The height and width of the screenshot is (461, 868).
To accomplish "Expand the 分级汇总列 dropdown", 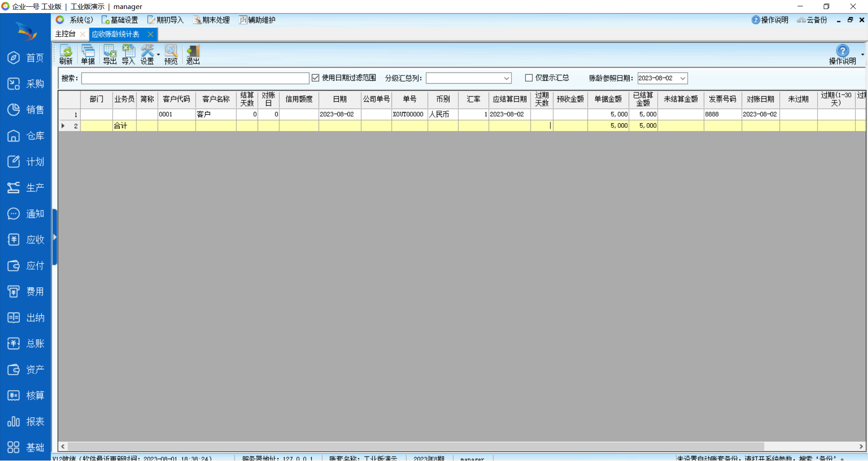I will pos(507,79).
